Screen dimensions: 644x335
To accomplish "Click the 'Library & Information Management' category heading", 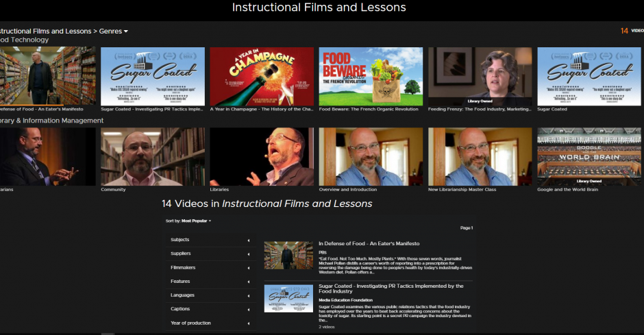I will pos(51,121).
